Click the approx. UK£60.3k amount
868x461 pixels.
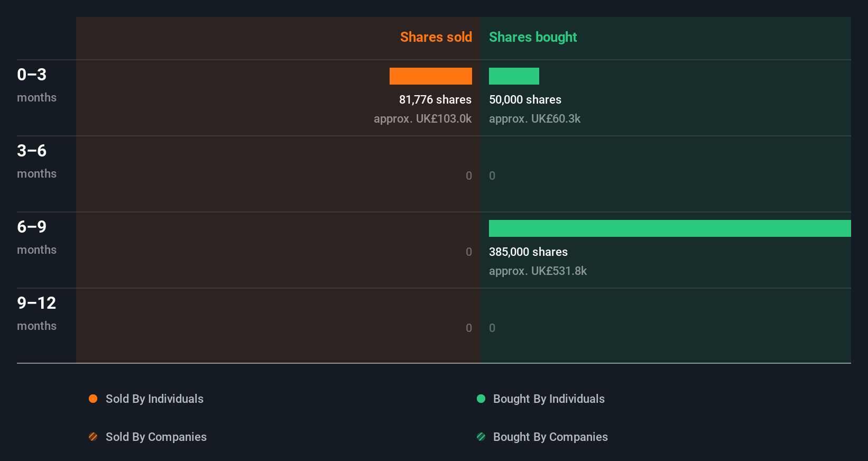[x=534, y=118]
